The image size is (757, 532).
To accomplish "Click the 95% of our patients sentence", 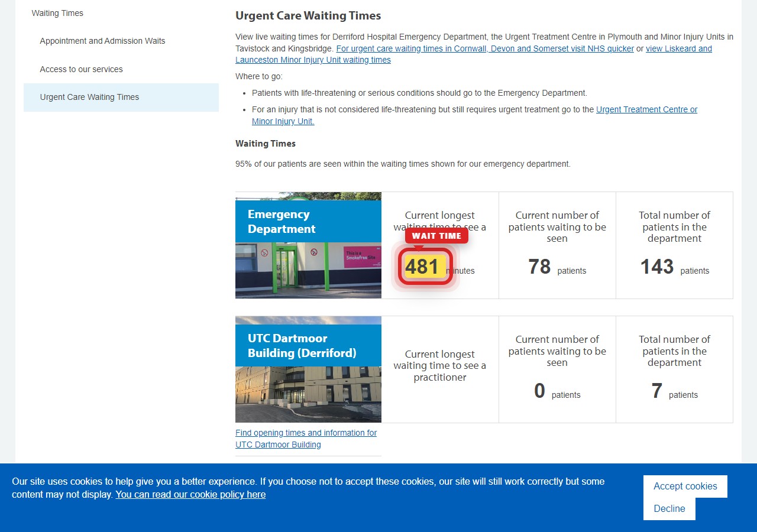I will [x=403, y=164].
